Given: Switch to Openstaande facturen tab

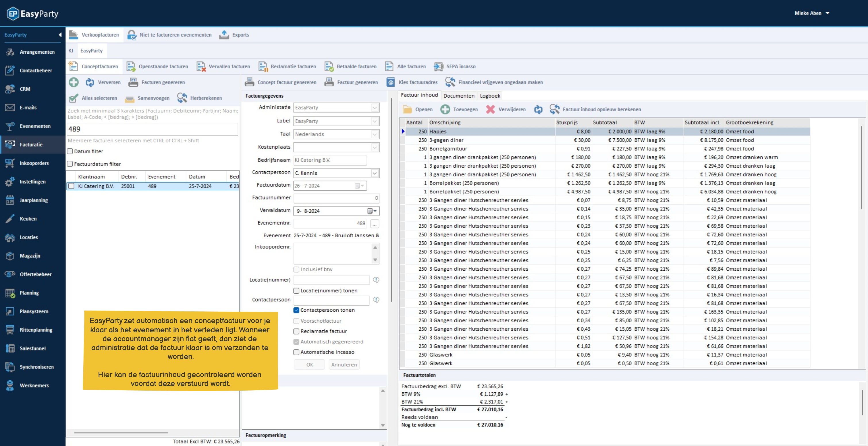Looking at the screenshot, I should coord(157,66).
